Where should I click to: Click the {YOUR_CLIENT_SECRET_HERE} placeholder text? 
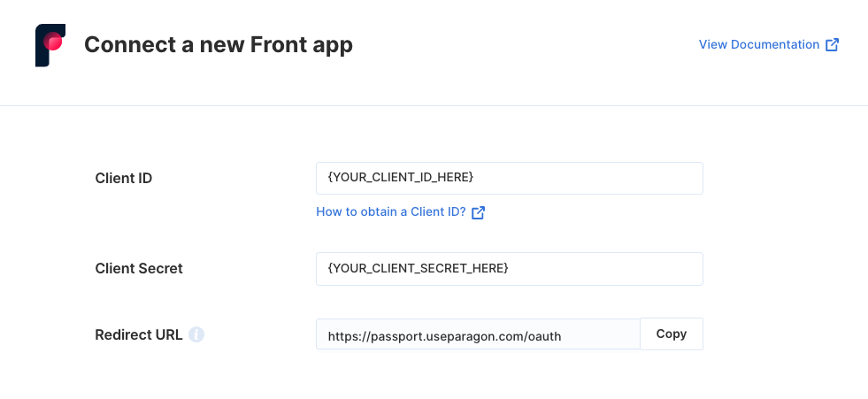point(418,268)
